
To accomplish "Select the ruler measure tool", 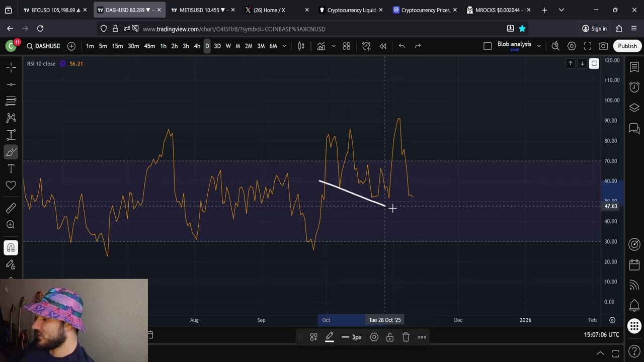I will pos(11,208).
